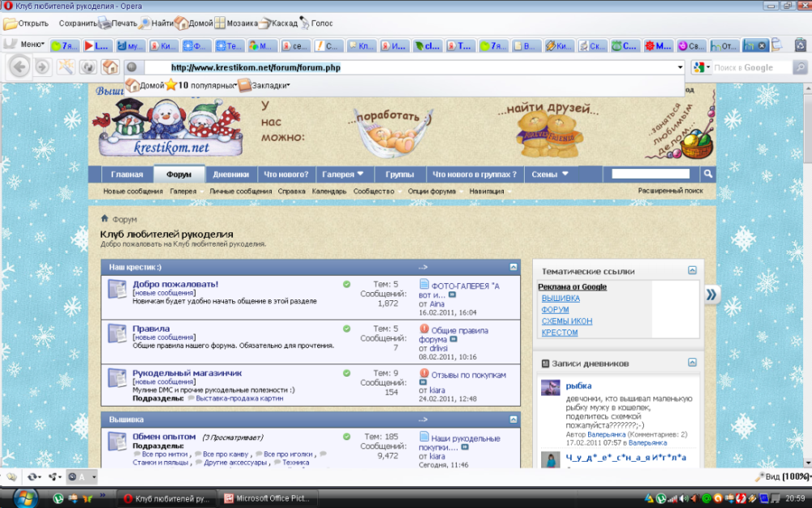
Task: Collapse the 'Записи дневников' sidebar block
Action: [x=692, y=362]
